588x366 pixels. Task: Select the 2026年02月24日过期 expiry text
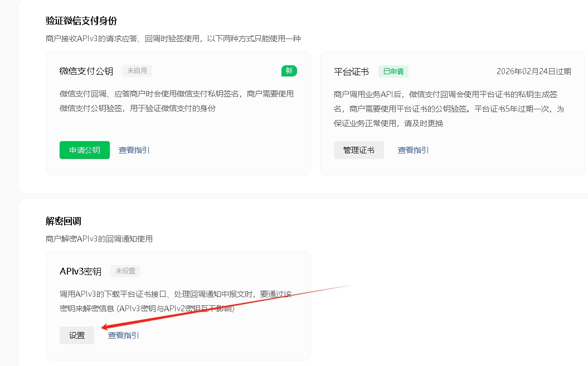(533, 71)
